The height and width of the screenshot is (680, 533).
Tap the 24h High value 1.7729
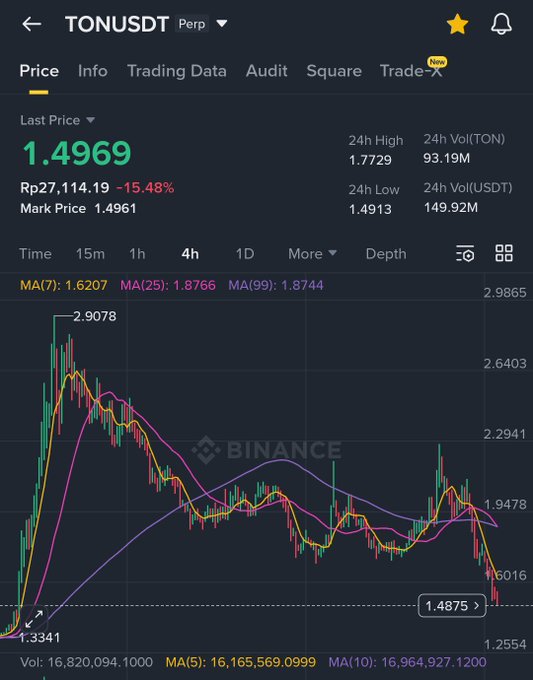click(370, 160)
